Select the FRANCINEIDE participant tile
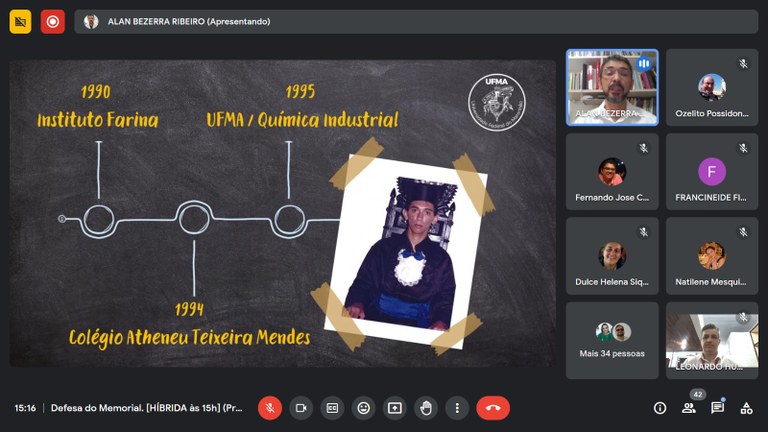Screen dimensions: 768x432 coord(711,172)
